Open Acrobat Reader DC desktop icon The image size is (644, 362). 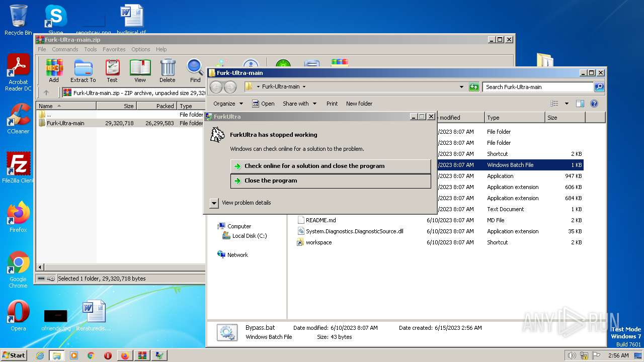tap(18, 72)
